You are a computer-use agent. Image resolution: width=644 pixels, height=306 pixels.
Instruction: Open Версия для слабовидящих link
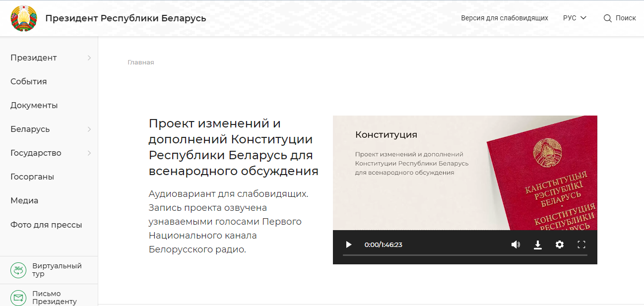(505, 18)
